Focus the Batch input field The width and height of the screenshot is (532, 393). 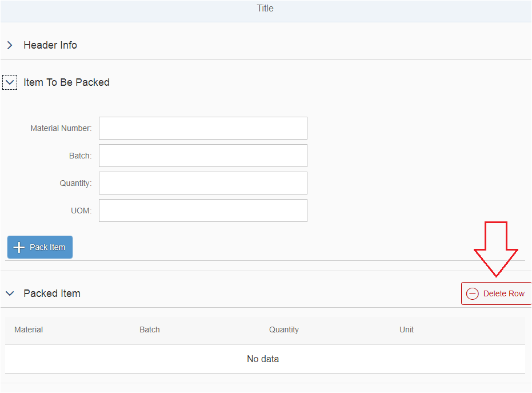point(203,156)
